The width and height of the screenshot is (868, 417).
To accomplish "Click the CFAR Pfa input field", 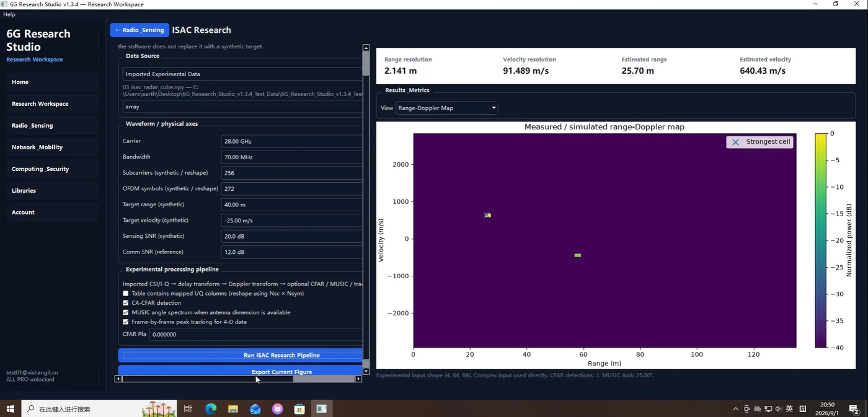I will [x=255, y=335].
